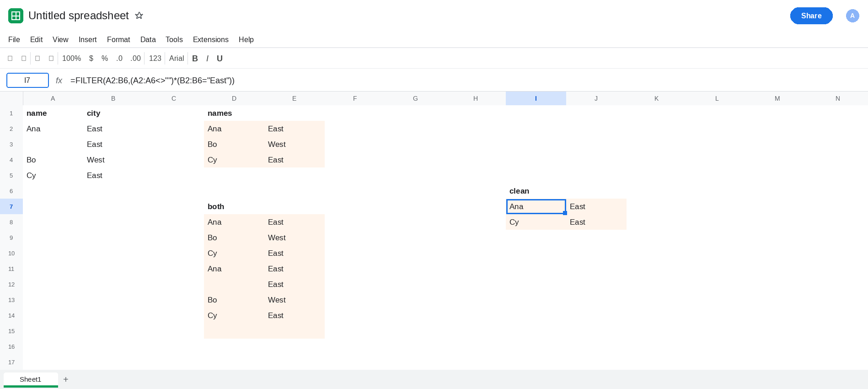Viewport: 868px width, 389px height.
Task: Select the 'clean' header cell I6
Action: pos(536,191)
